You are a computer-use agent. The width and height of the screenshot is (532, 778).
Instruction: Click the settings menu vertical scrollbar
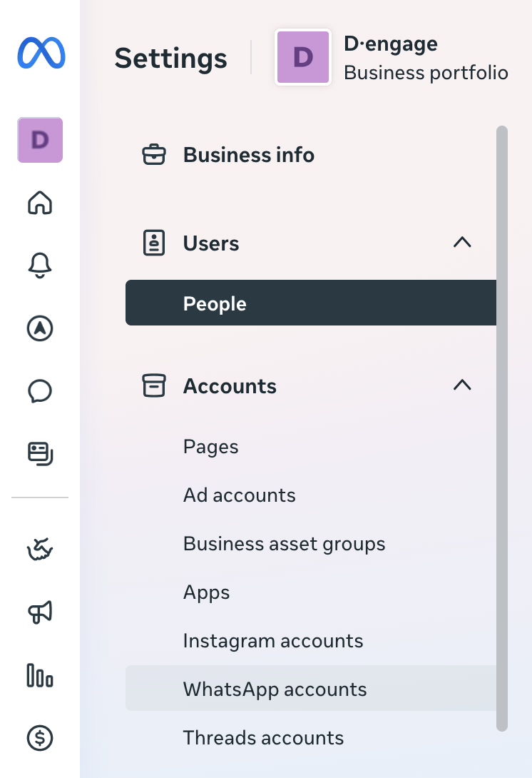(502, 428)
